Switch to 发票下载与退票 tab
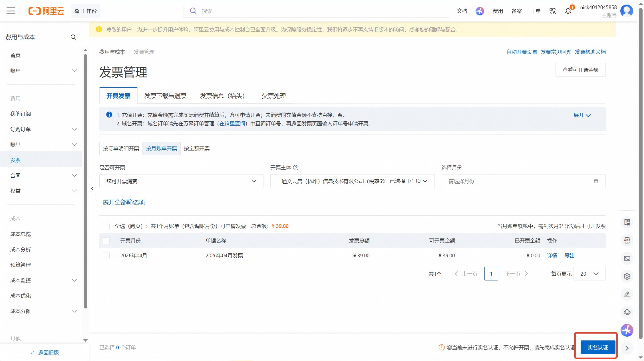Image resolution: width=644 pixels, height=361 pixels. pos(165,96)
